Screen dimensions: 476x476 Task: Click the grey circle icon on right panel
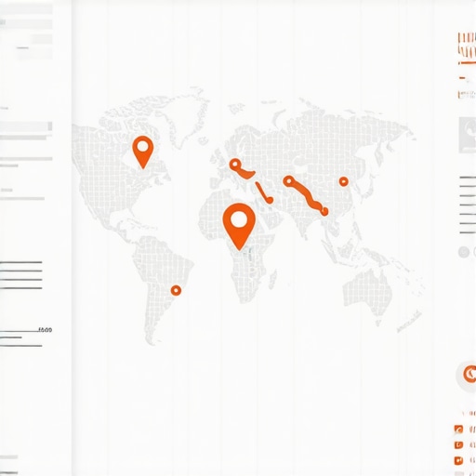pyautogui.click(x=464, y=252)
